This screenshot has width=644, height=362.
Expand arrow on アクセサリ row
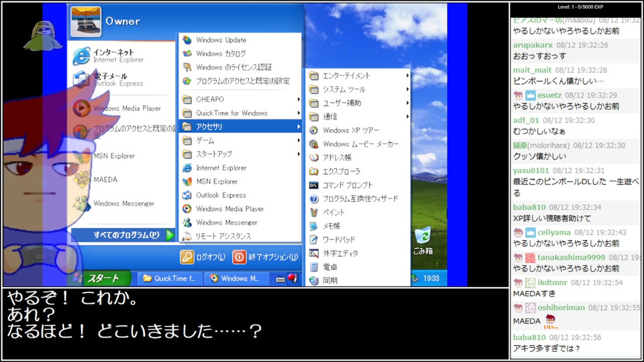tap(299, 127)
